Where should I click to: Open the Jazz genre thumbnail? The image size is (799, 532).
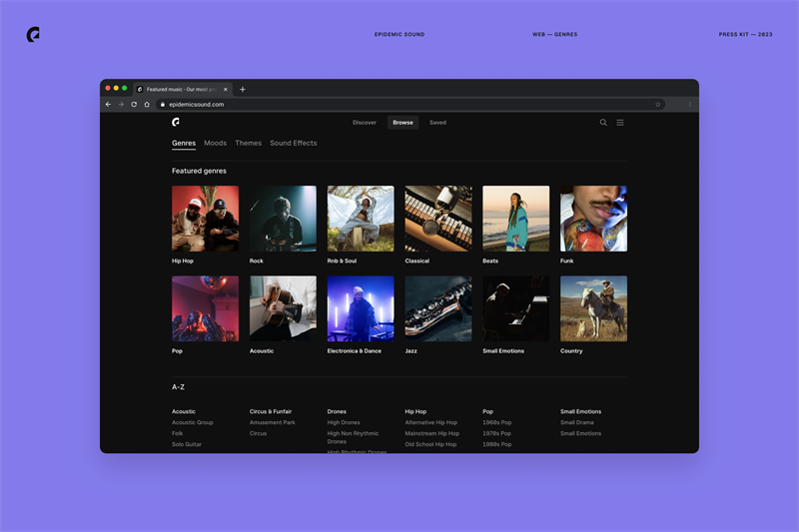(x=438, y=308)
